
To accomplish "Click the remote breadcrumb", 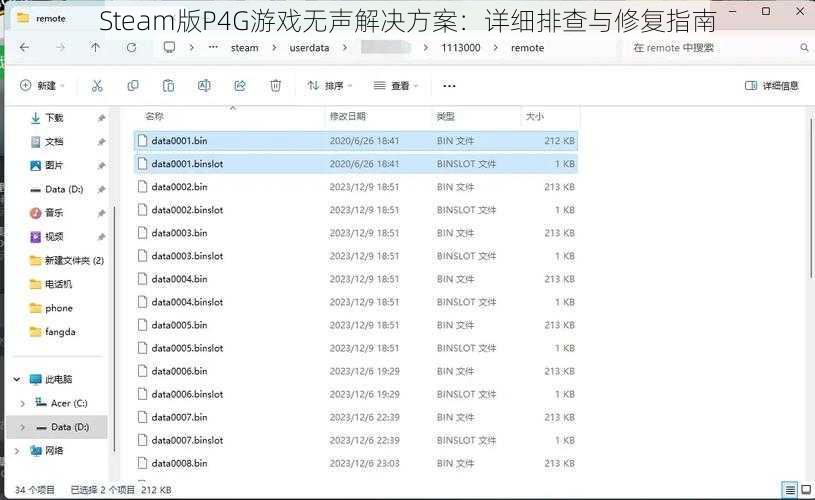I will (527, 48).
